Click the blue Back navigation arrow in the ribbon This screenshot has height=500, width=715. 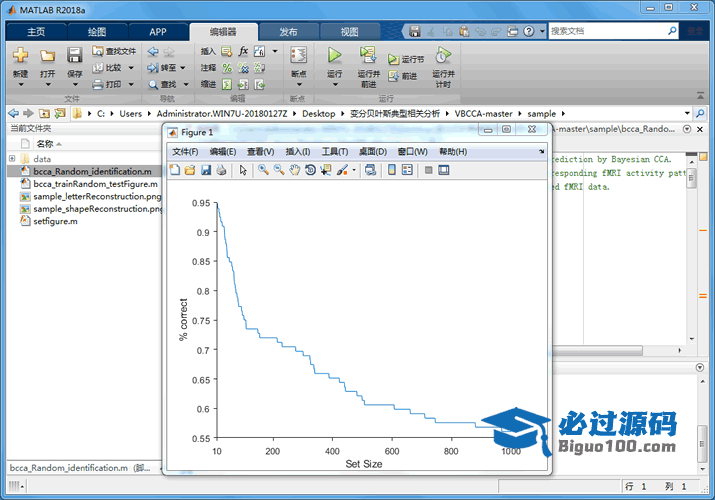coord(153,52)
